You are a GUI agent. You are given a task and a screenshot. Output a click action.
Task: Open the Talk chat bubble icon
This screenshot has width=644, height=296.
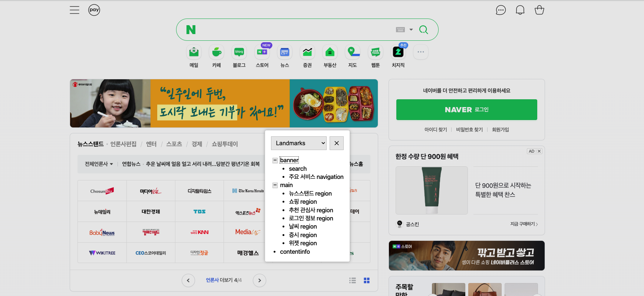501,10
